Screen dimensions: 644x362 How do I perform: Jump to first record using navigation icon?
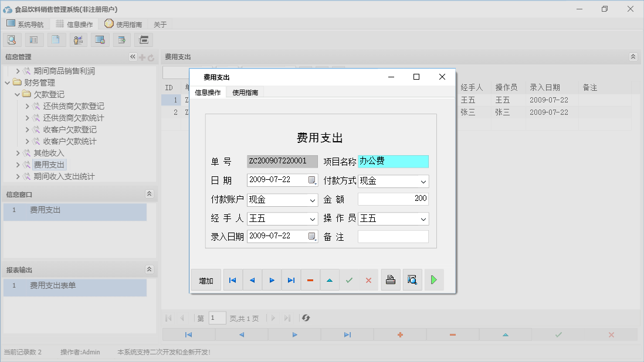click(232, 279)
